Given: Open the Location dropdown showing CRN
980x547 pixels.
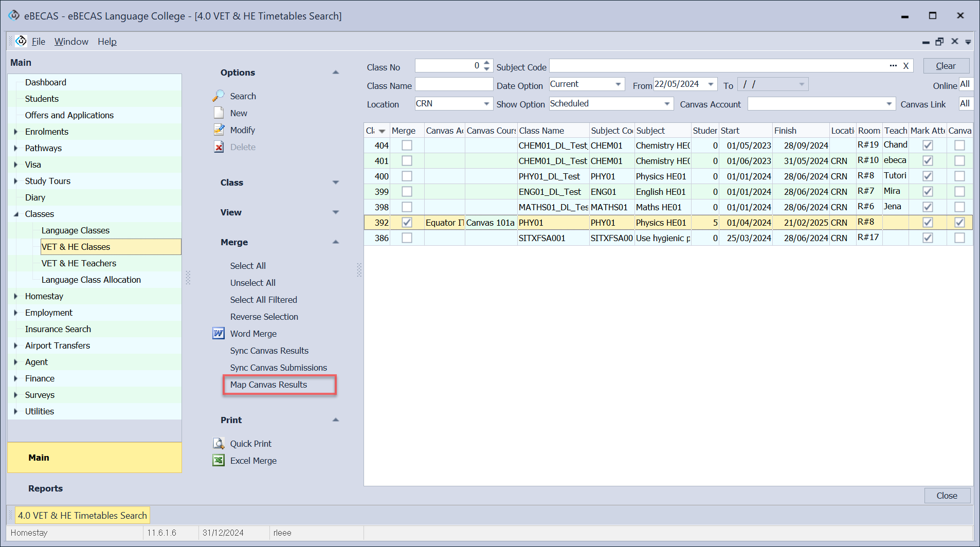Looking at the screenshot, I should tap(486, 104).
